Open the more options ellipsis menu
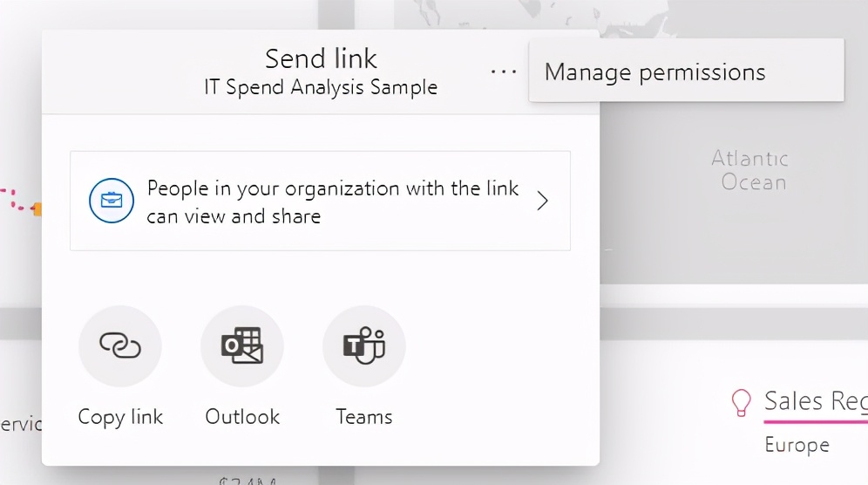This screenshot has width=868, height=485. tap(504, 72)
